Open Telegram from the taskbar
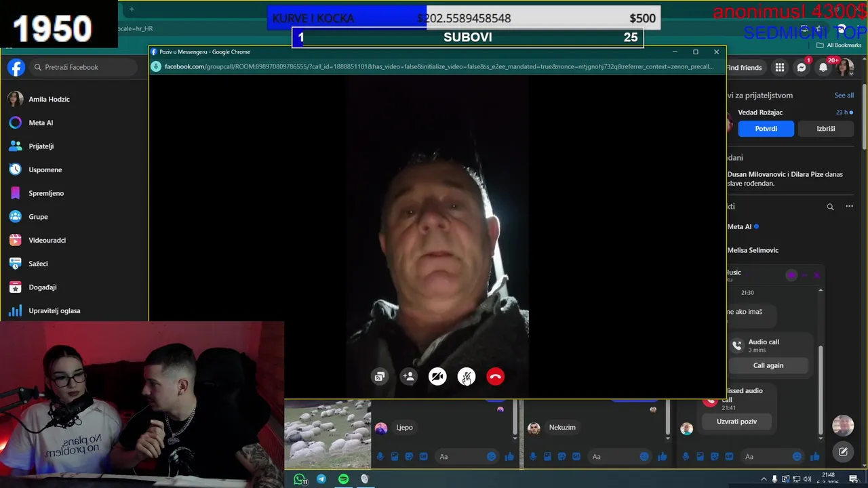 (321, 479)
